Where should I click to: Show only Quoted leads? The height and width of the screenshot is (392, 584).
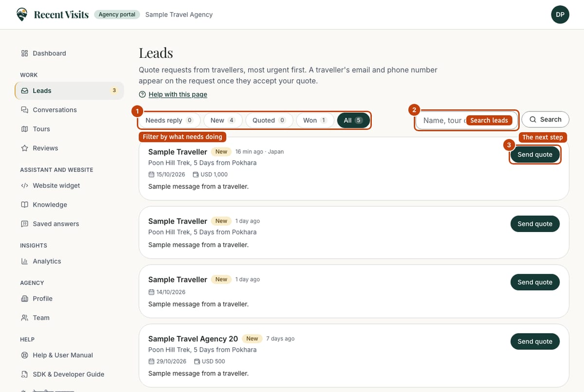pyautogui.click(x=269, y=120)
